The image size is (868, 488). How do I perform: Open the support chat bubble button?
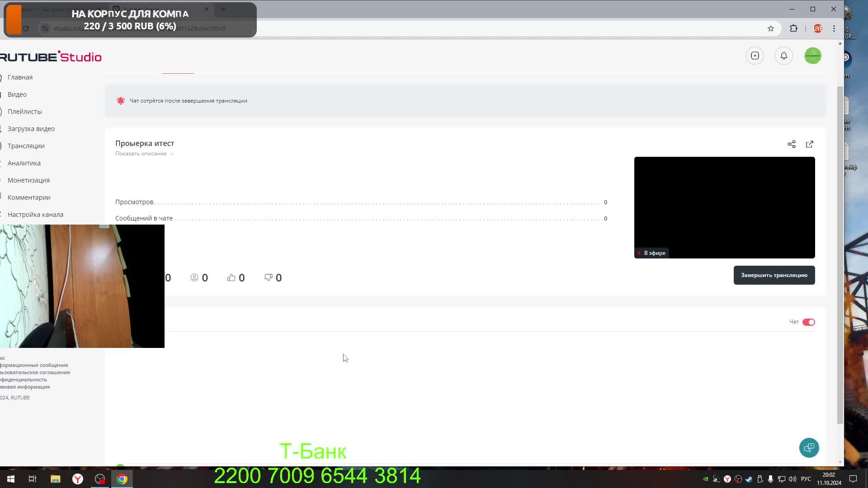(809, 448)
